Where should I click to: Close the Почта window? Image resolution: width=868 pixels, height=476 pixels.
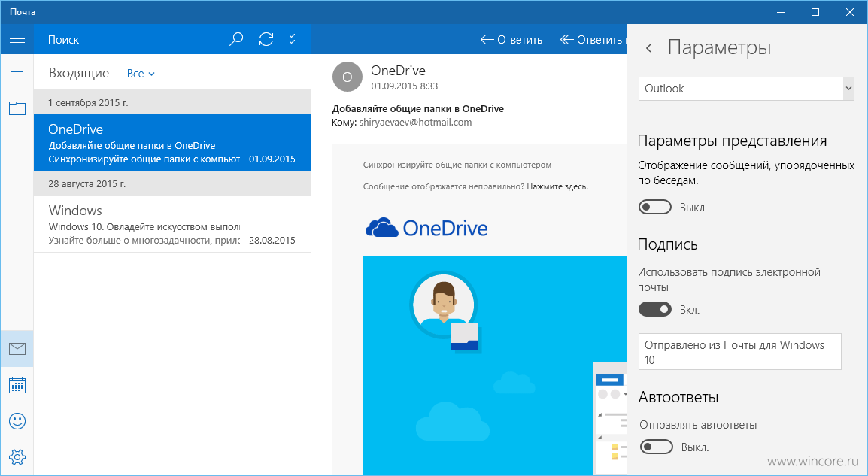click(850, 12)
